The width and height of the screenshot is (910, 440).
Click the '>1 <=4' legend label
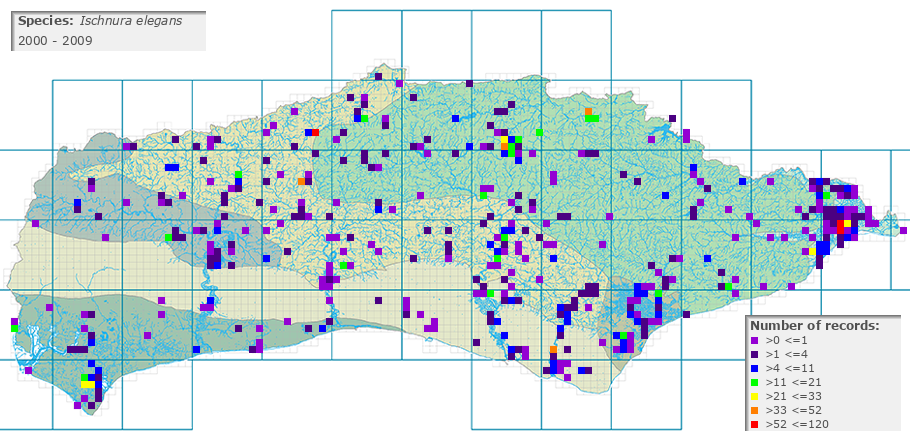click(x=787, y=354)
